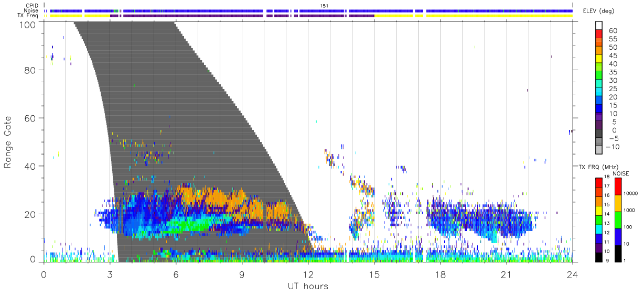Click the CPID value "151" above the plot
Screen dimensions: 644x297
point(324,6)
